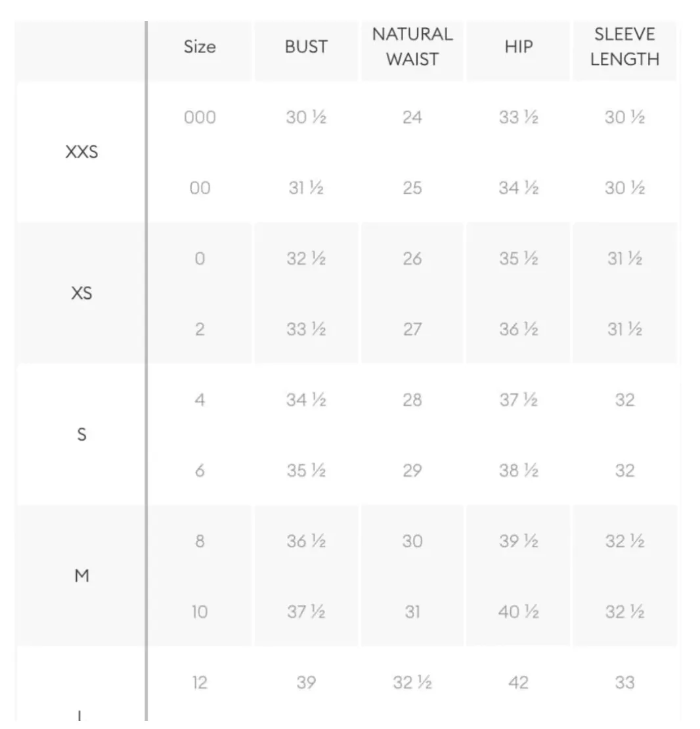
Task: Click the BUST column header
Action: click(x=306, y=47)
